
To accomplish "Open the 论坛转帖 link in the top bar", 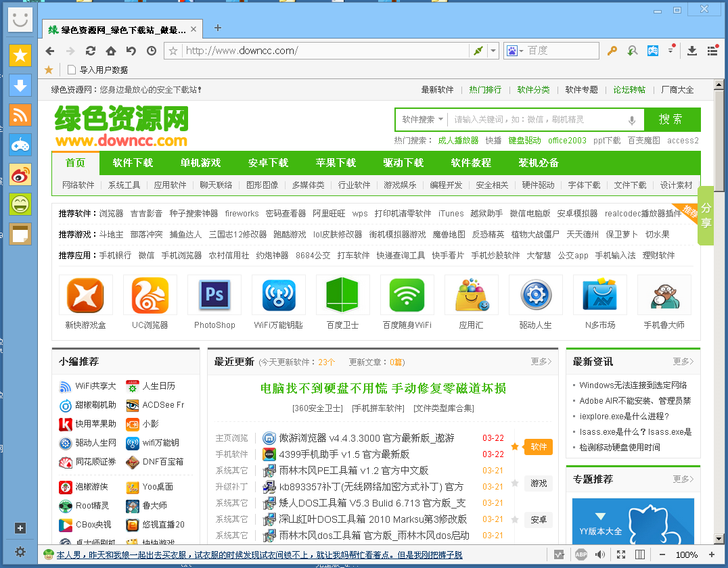I will pos(629,89).
